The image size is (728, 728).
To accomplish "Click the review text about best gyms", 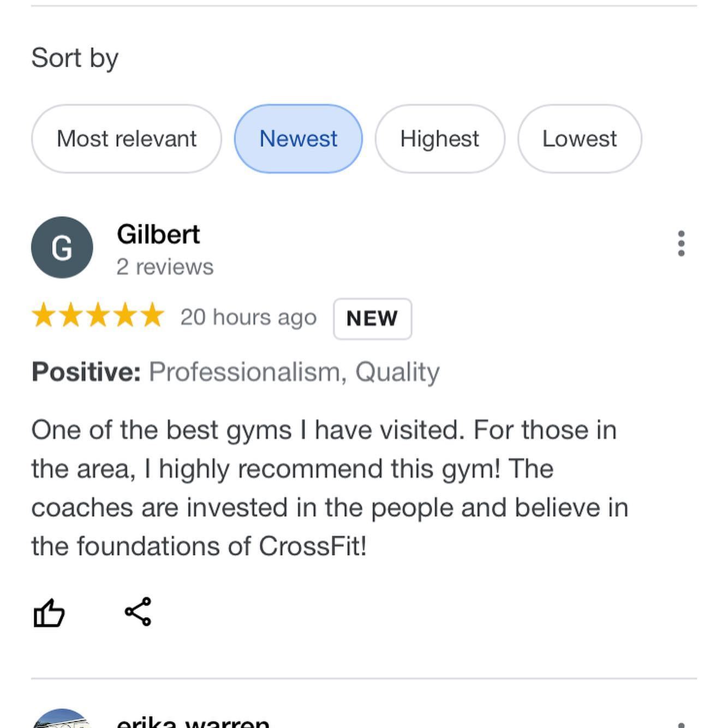I will [330, 488].
